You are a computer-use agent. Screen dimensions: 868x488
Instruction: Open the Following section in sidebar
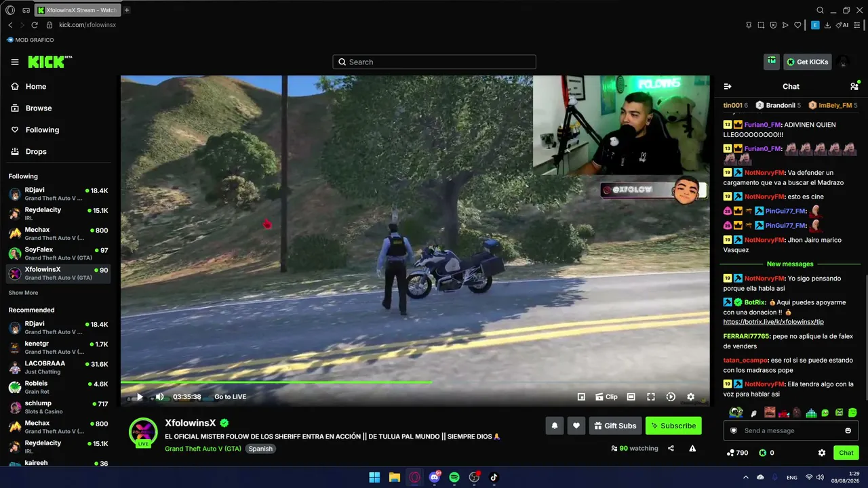42,130
